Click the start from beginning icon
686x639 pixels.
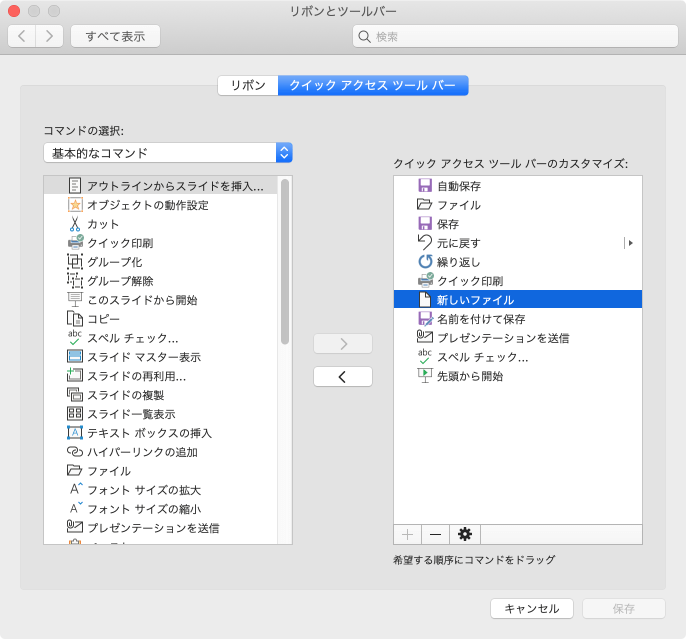[424, 376]
